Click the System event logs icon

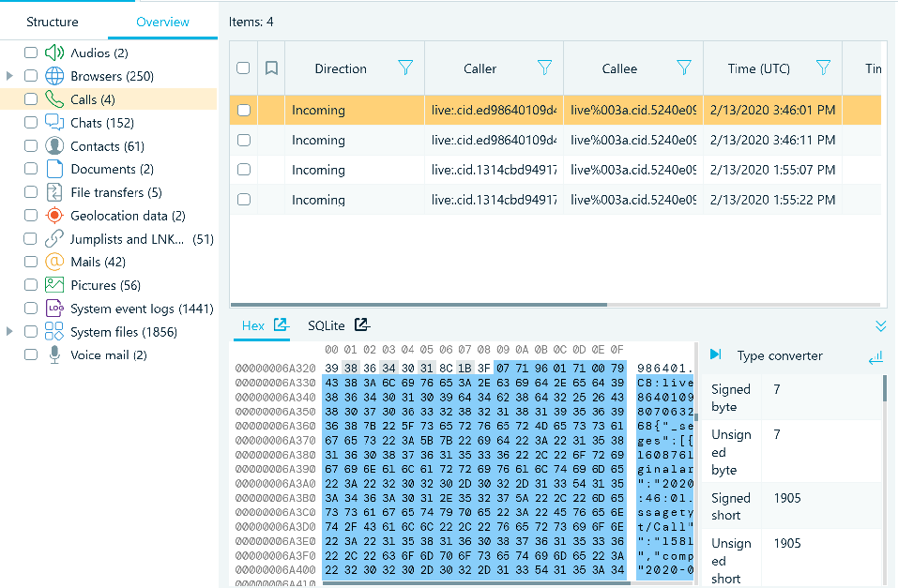(x=54, y=309)
